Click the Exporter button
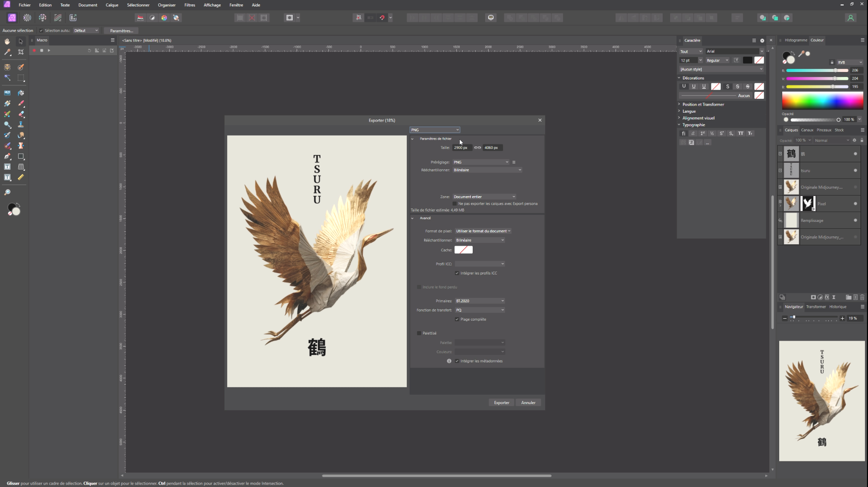This screenshot has height=487, width=868. (x=501, y=403)
